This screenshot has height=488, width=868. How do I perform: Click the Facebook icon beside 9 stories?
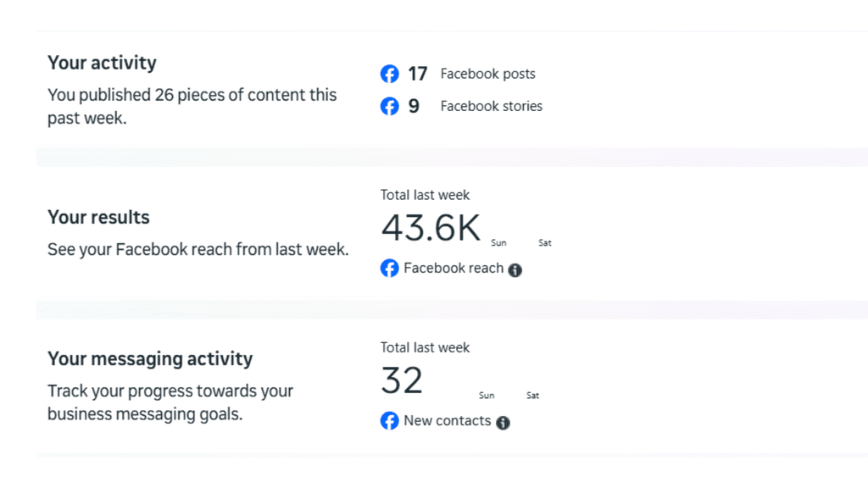pyautogui.click(x=389, y=107)
